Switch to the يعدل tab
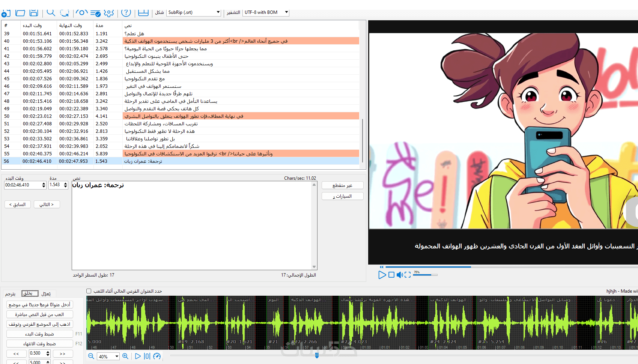 click(x=46, y=294)
